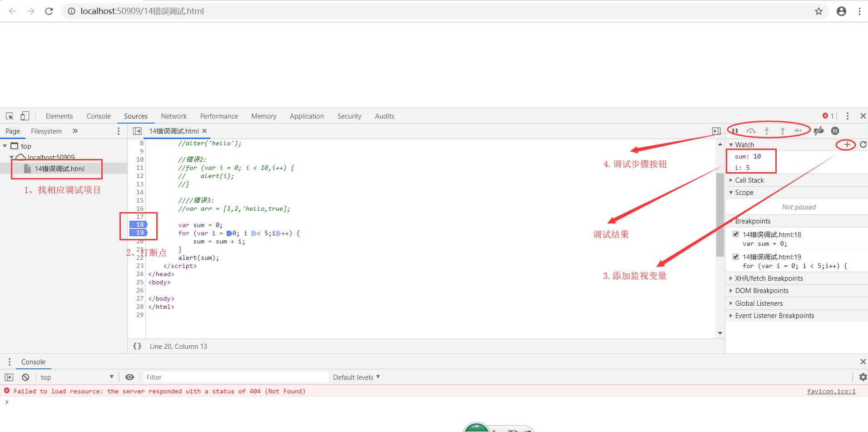Click the sum: 10 watch entry
The height and width of the screenshot is (432, 868).
(748, 156)
